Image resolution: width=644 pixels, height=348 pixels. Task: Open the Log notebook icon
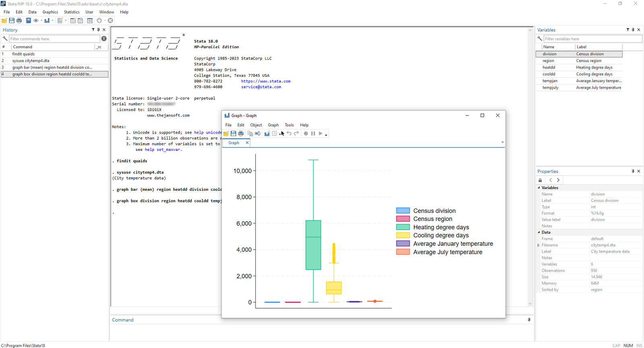coord(28,21)
